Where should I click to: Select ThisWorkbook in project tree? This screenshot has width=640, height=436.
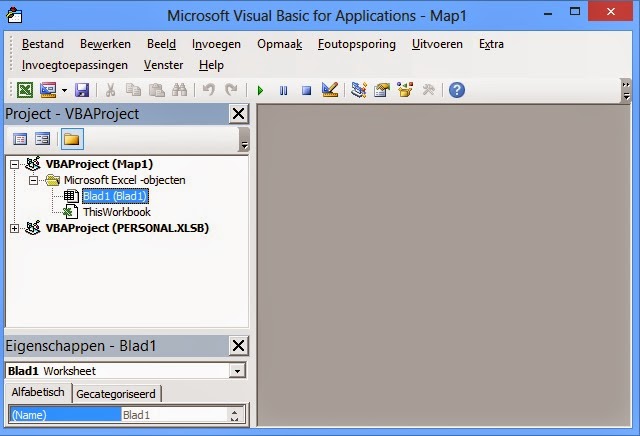click(117, 212)
